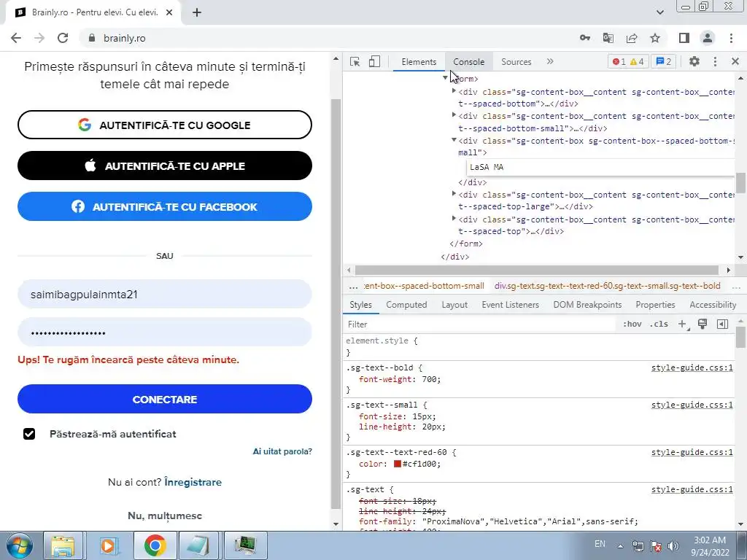
Task: Open the Layout tab
Action: tap(454, 305)
